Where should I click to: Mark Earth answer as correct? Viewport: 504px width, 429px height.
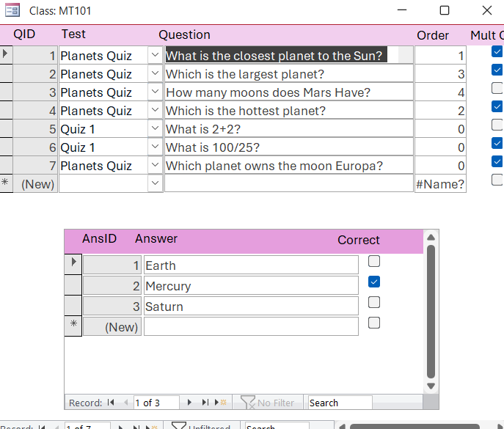tap(374, 261)
